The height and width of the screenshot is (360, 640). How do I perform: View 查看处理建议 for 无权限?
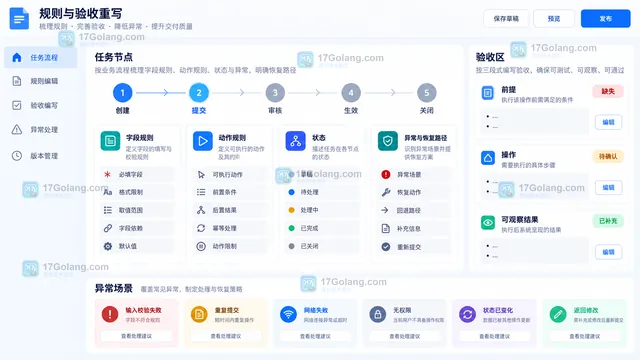pyautogui.click(x=404, y=336)
